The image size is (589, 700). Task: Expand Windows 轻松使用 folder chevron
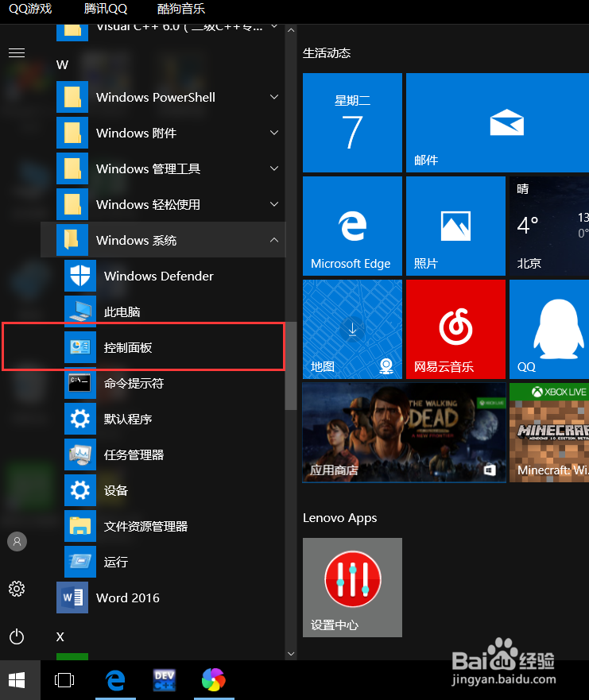tap(274, 204)
